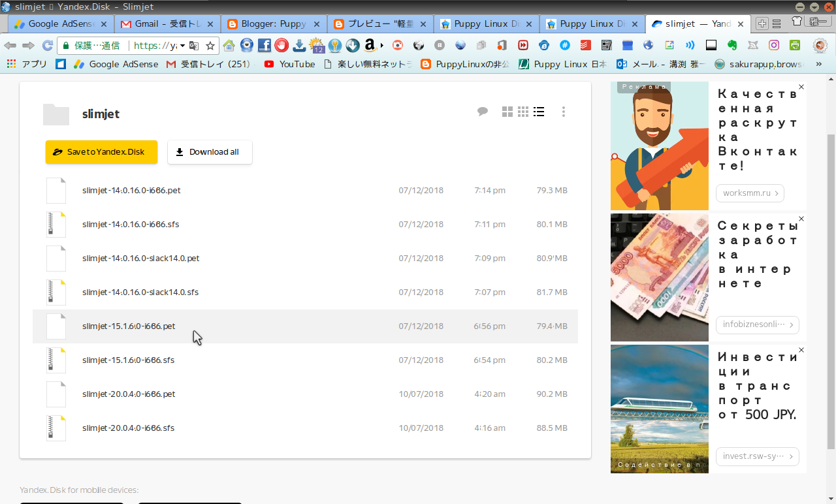This screenshot has width=836, height=504.
Task: Click the green printer extension icon
Action: pos(795,46)
